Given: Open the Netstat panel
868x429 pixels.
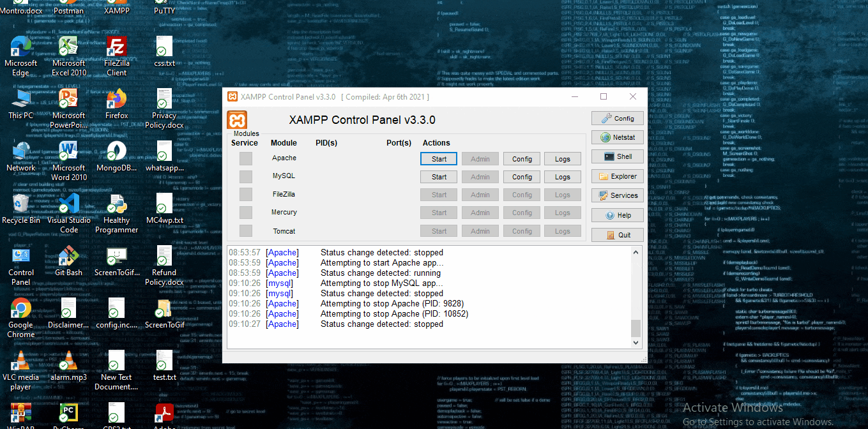Looking at the screenshot, I should tap(617, 137).
